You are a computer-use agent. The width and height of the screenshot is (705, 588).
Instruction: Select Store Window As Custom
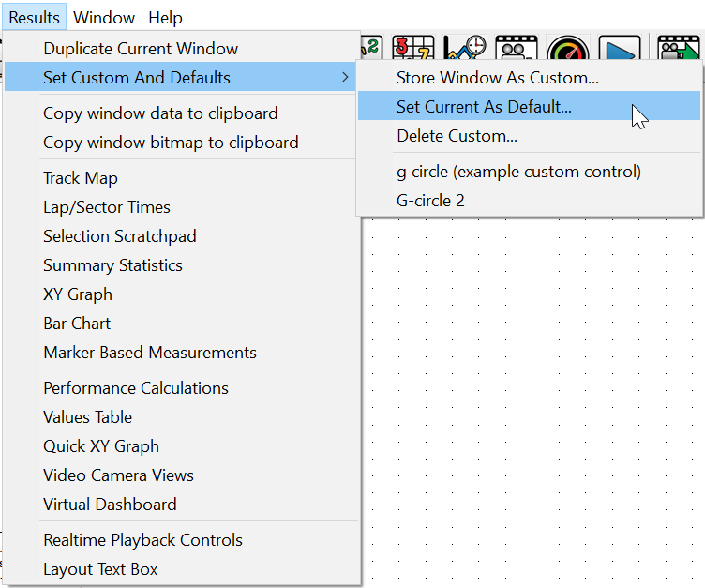(x=497, y=78)
